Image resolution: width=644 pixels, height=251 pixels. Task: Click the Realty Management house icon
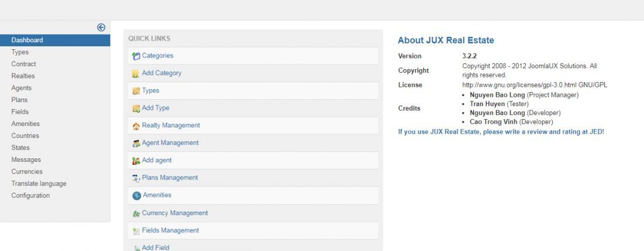[x=136, y=126]
